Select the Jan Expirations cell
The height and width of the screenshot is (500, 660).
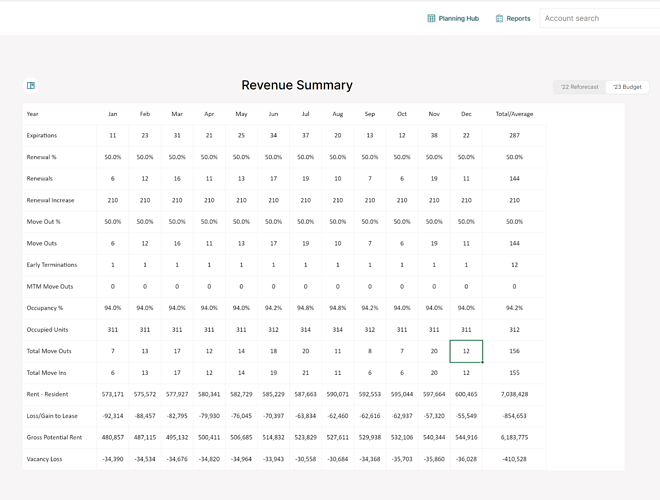click(x=113, y=135)
